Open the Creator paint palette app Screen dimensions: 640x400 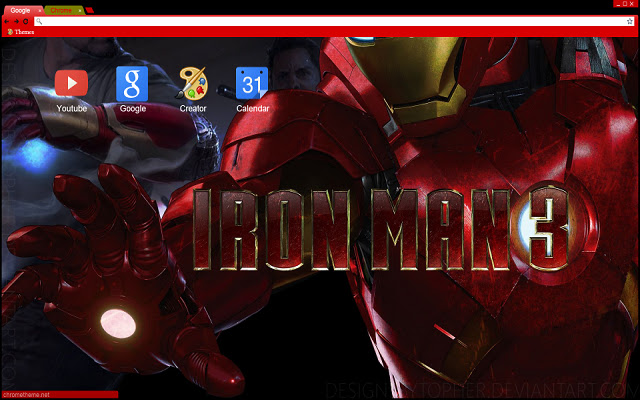coord(192,84)
